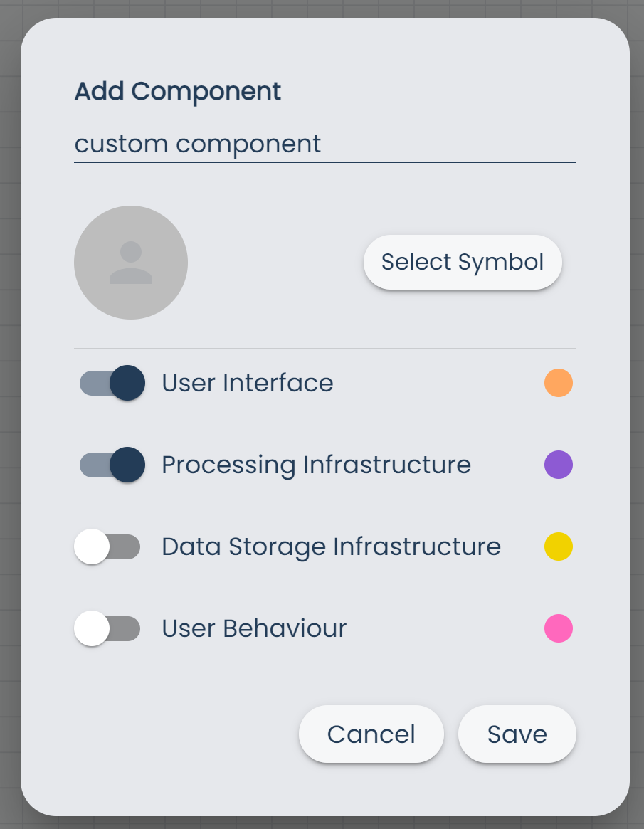Save the new component
Viewport: 644px width, 829px height.
point(517,734)
